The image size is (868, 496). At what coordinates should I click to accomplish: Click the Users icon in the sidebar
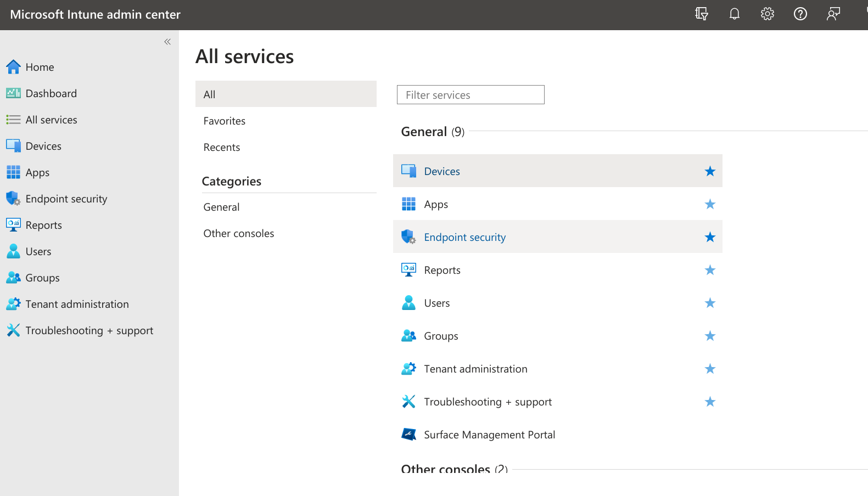pyautogui.click(x=13, y=251)
